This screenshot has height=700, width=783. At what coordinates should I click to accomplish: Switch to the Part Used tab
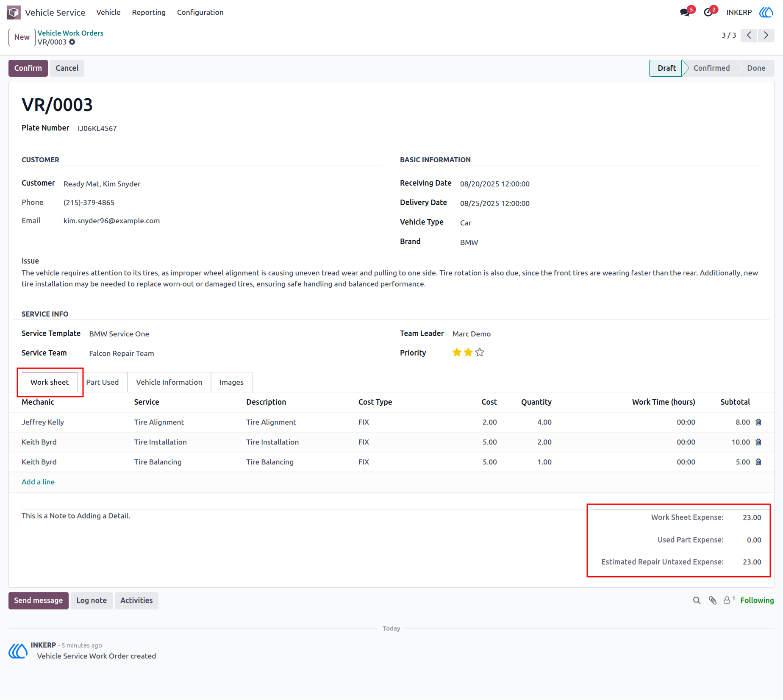[x=103, y=382]
